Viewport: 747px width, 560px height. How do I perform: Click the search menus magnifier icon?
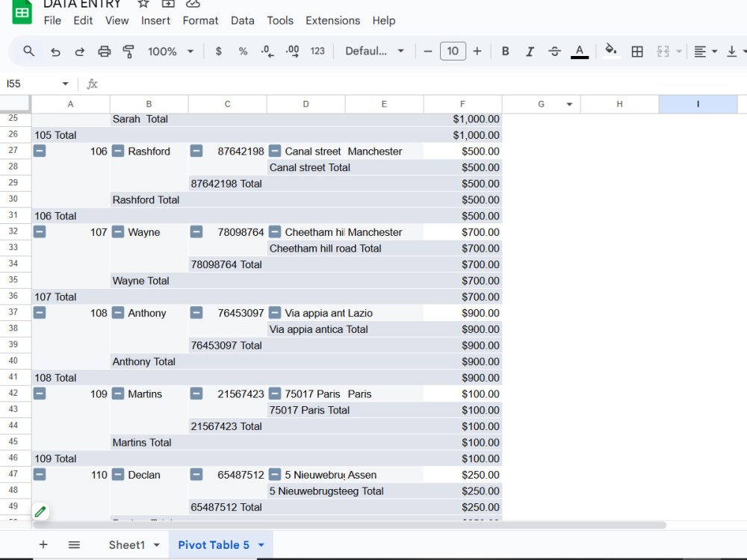28,51
